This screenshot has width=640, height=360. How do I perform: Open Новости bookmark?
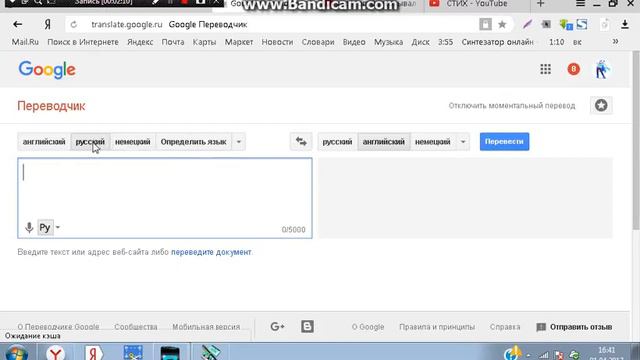pyautogui.click(x=277, y=42)
